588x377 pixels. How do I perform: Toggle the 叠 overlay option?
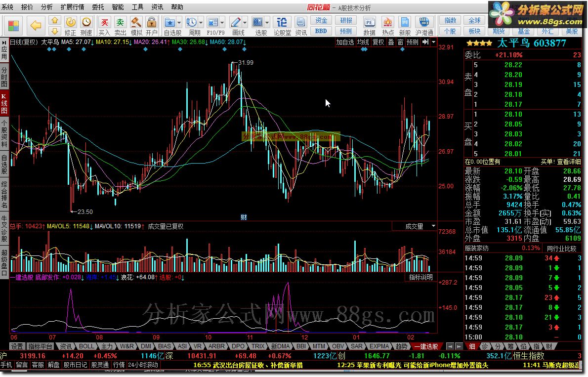tap(391, 42)
